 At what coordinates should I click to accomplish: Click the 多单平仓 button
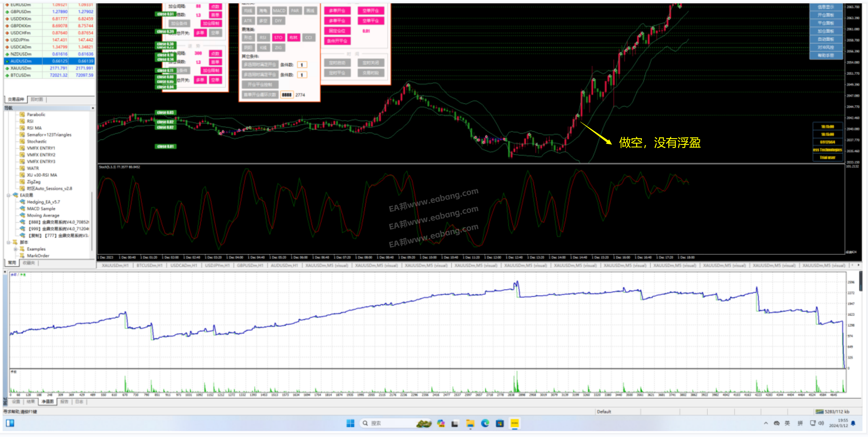click(337, 21)
